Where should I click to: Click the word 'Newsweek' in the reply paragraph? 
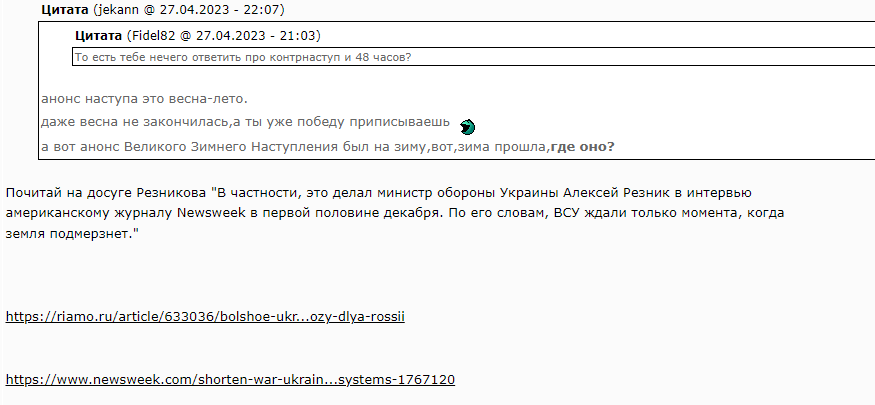click(210, 213)
